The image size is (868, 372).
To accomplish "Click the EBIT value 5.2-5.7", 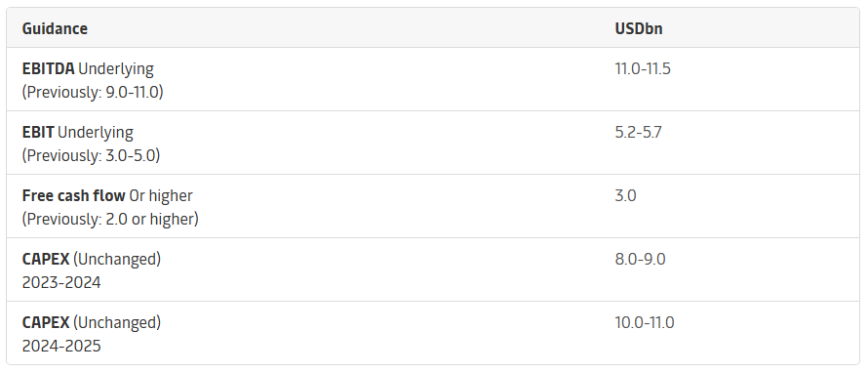I will point(638,132).
